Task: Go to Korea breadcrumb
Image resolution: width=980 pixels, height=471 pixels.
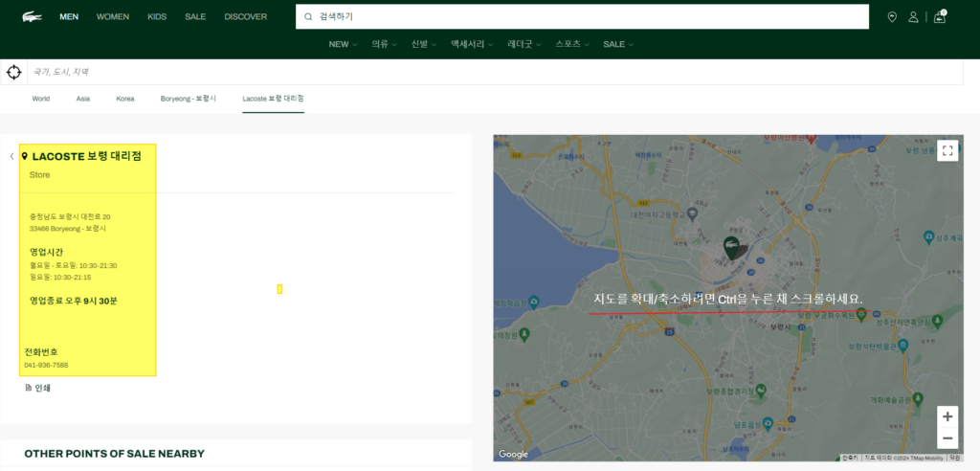Action: [x=125, y=99]
